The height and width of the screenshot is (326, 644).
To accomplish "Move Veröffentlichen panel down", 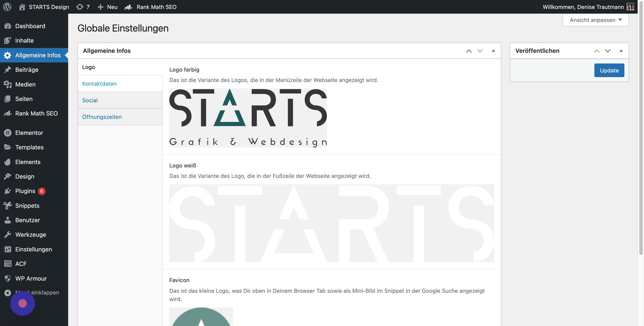I will (x=608, y=51).
